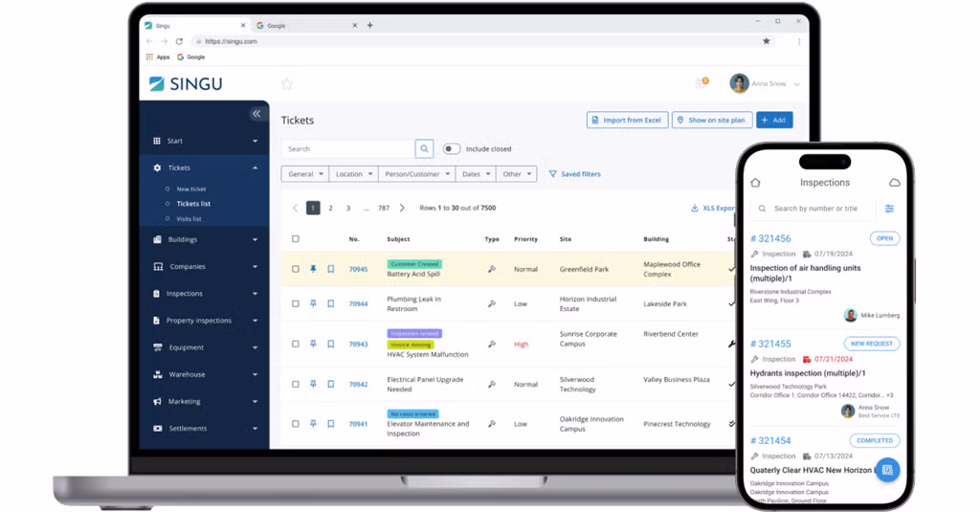This screenshot has width=980, height=512.
Task: Open Person/Customer filter dropdown
Action: (417, 174)
